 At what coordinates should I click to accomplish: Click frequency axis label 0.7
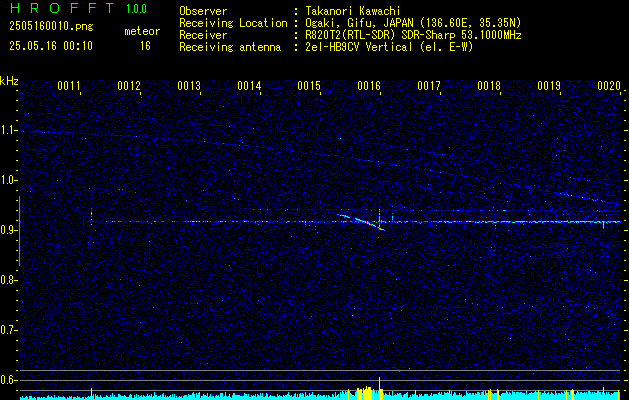coord(9,330)
